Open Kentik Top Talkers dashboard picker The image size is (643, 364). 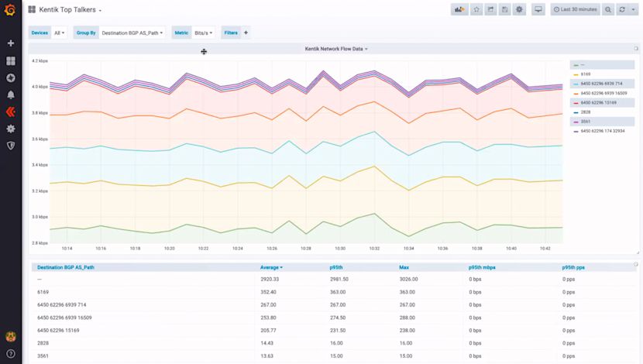(70, 10)
